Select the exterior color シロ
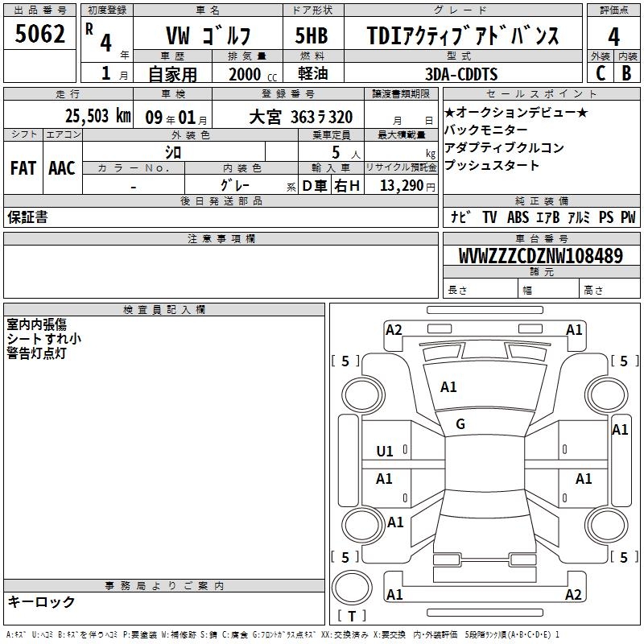 173,152
